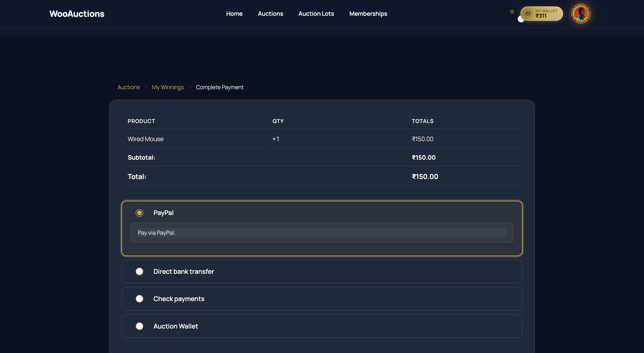This screenshot has width=644, height=353.
Task: Follow the Auctions breadcrumb link
Action: (x=128, y=87)
